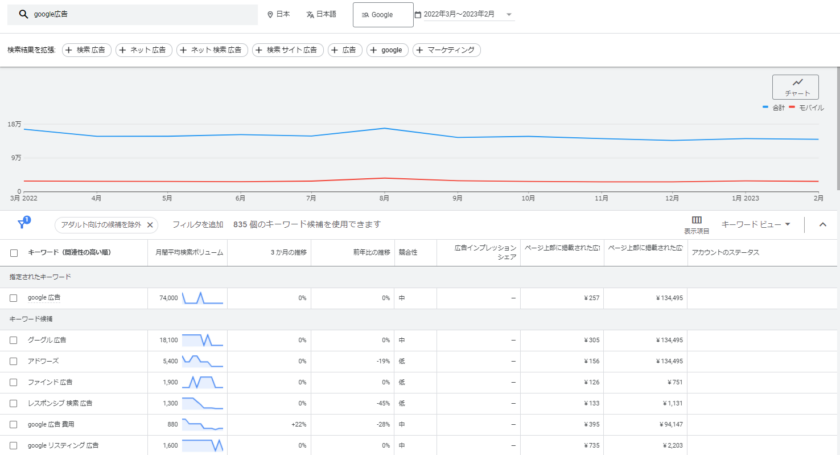Sort by 月間平均検索ボリューム column

click(x=189, y=252)
